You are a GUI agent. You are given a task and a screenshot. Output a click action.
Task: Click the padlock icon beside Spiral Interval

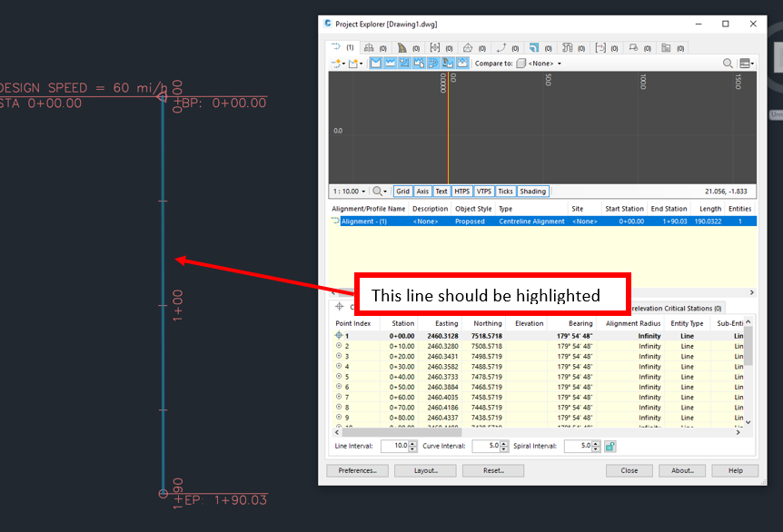(609, 446)
